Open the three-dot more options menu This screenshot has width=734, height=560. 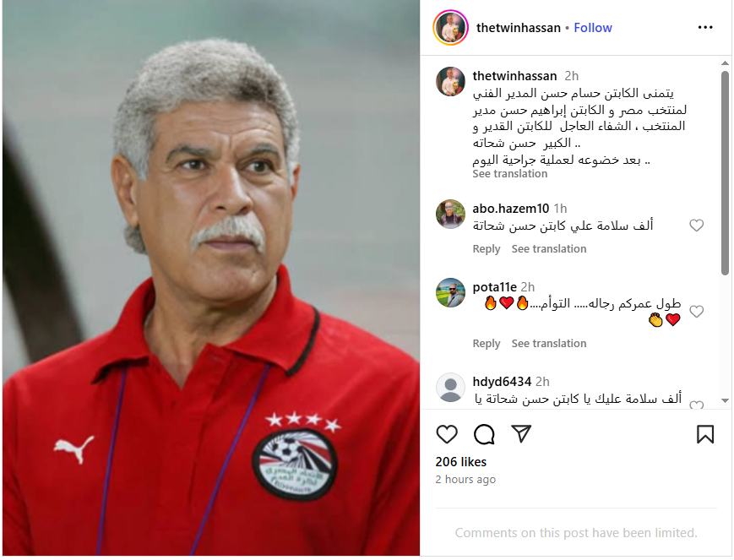point(705,28)
